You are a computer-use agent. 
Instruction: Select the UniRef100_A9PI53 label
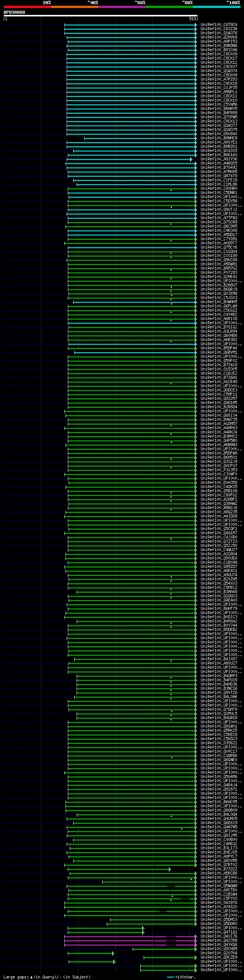coord(219,42)
